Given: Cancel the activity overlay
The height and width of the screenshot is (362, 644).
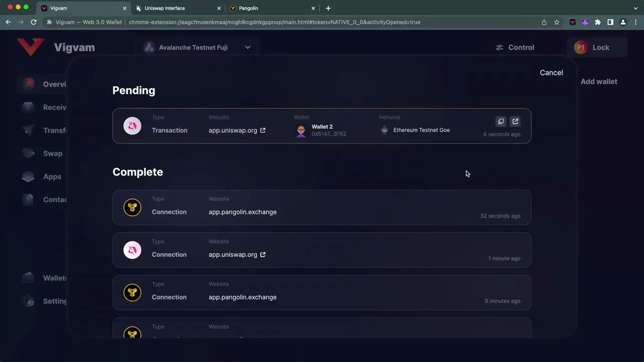Looking at the screenshot, I should (x=551, y=72).
